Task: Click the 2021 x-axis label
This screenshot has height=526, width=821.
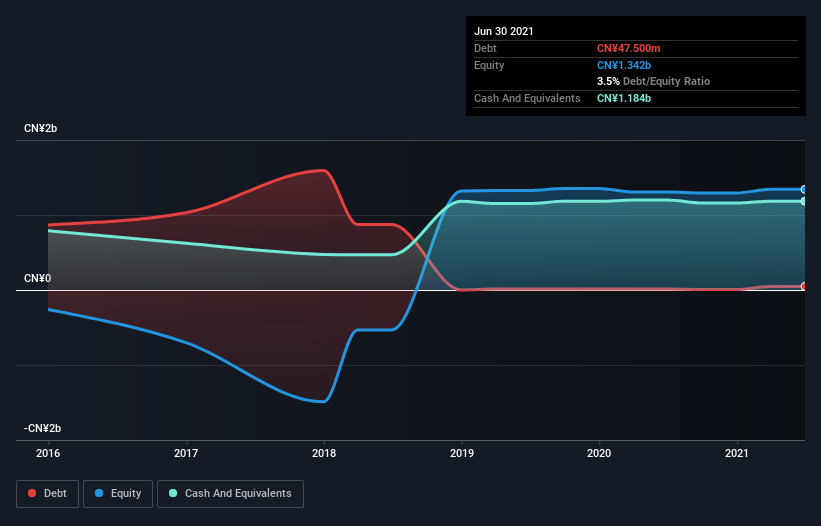Action: pos(737,453)
